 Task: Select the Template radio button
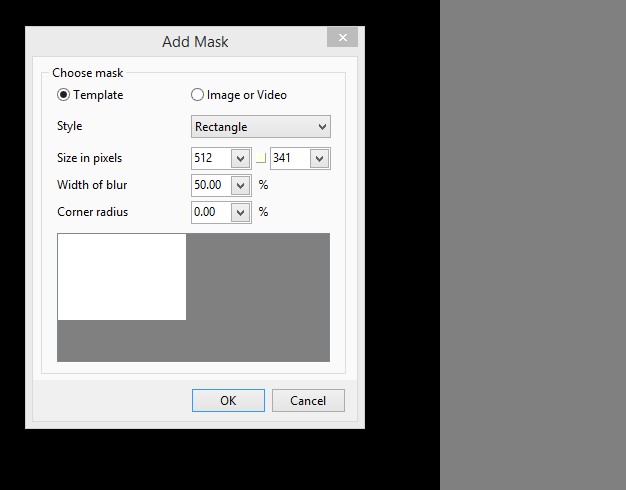pos(64,95)
